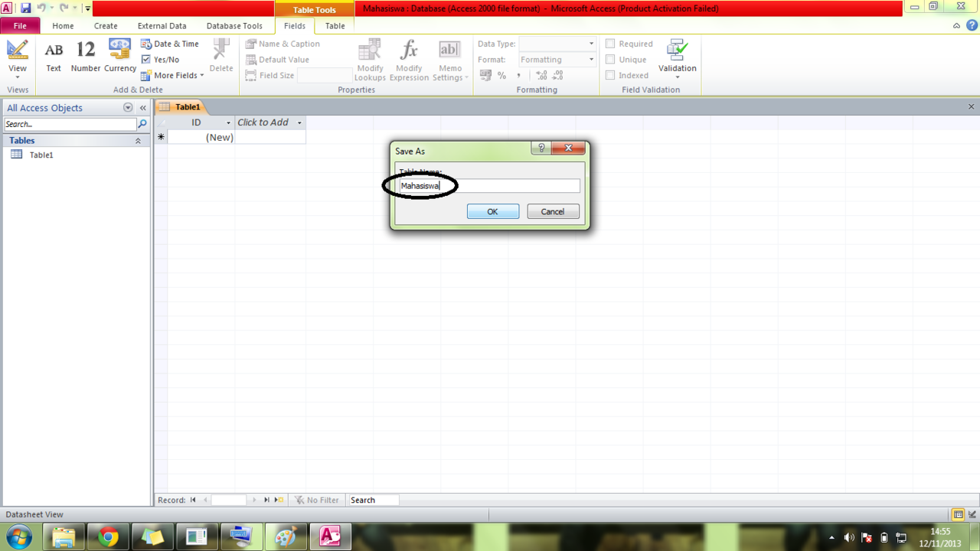Viewport: 980px width, 551px height.
Task: Tick the Unique checkbox
Action: 610,60
